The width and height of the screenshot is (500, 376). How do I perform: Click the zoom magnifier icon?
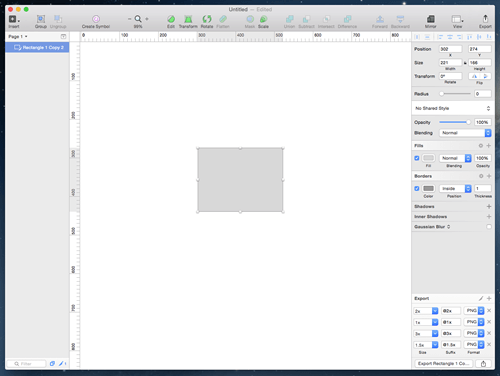(138, 19)
